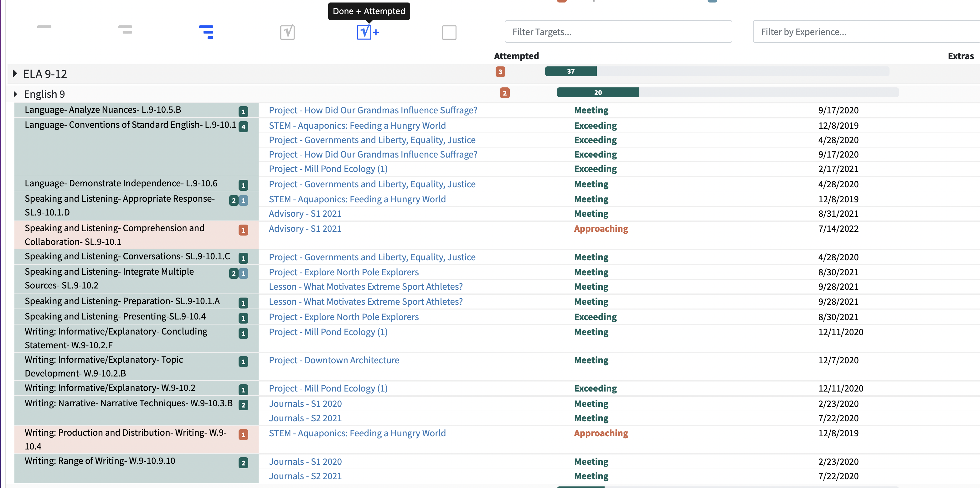The width and height of the screenshot is (980, 488).
Task: Click the 4 count badge beside L.9-10.1
Action: tap(243, 127)
